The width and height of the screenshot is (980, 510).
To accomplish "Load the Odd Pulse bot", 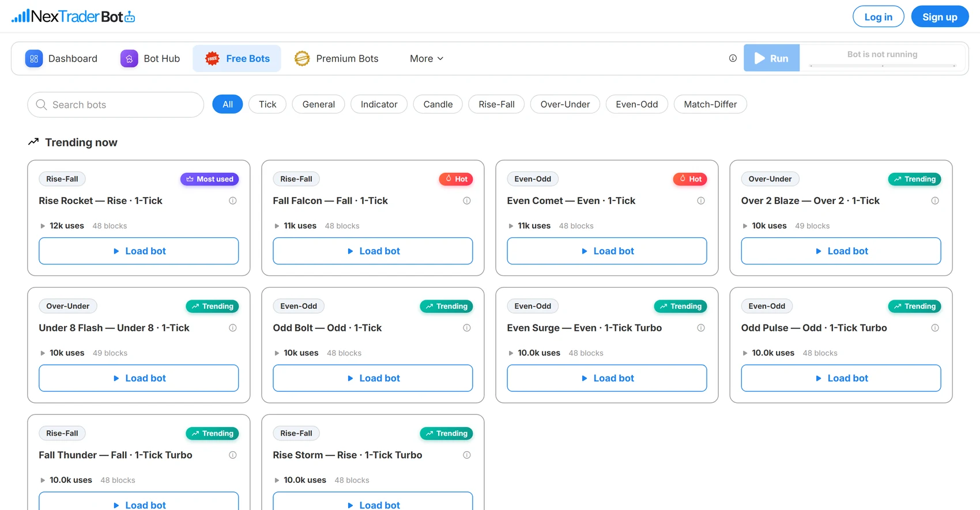I will coord(841,378).
